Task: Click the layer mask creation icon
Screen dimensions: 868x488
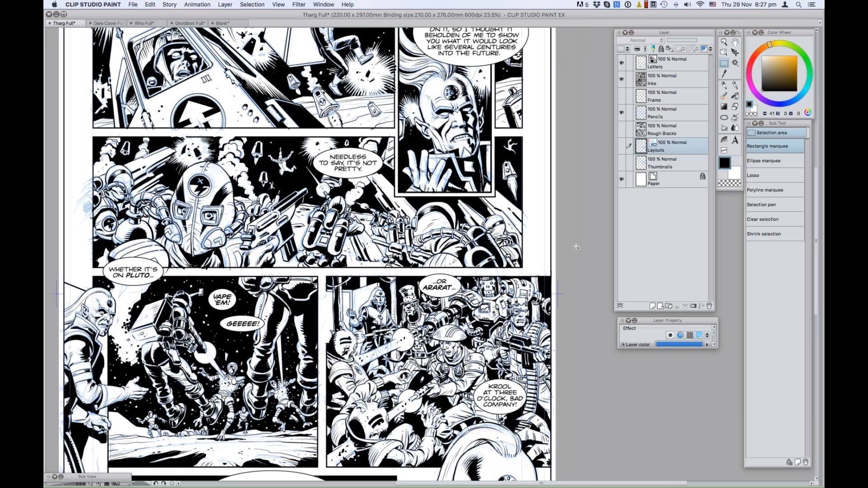Action: [693, 306]
